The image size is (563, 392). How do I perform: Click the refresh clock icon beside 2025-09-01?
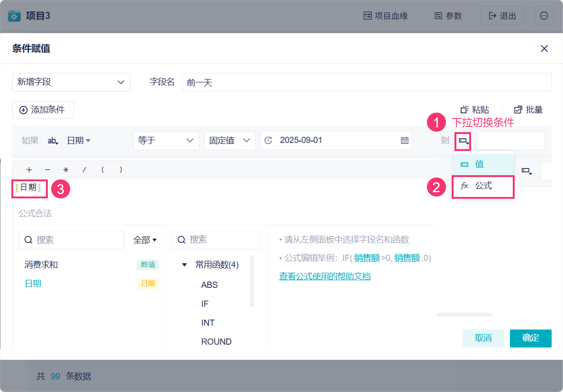pos(268,141)
